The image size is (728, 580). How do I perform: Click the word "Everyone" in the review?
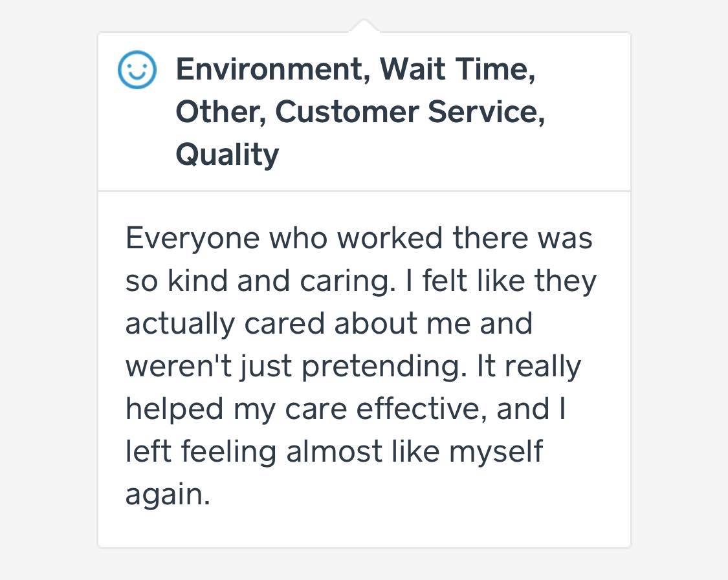click(x=192, y=239)
